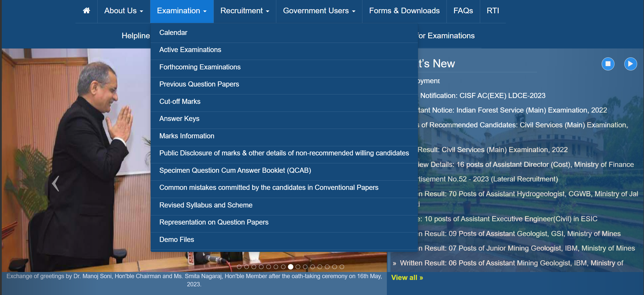Image resolution: width=644 pixels, height=295 pixels.
Task: Select Revised Syllabus and Scheme option
Action: pos(206,205)
